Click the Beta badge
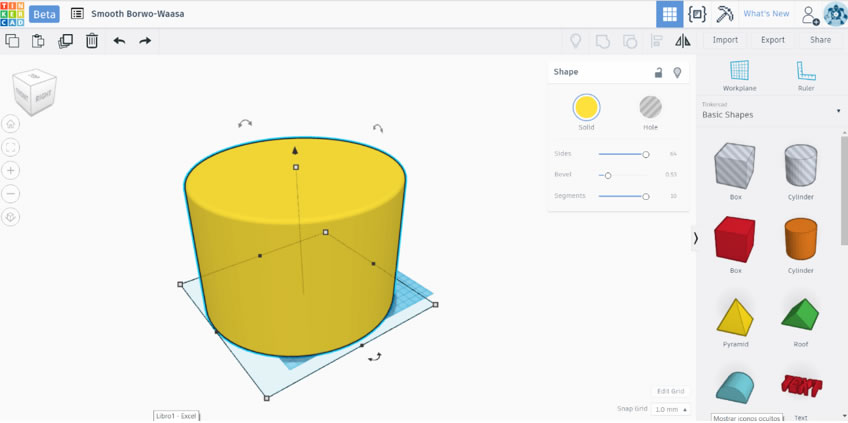 (x=44, y=14)
